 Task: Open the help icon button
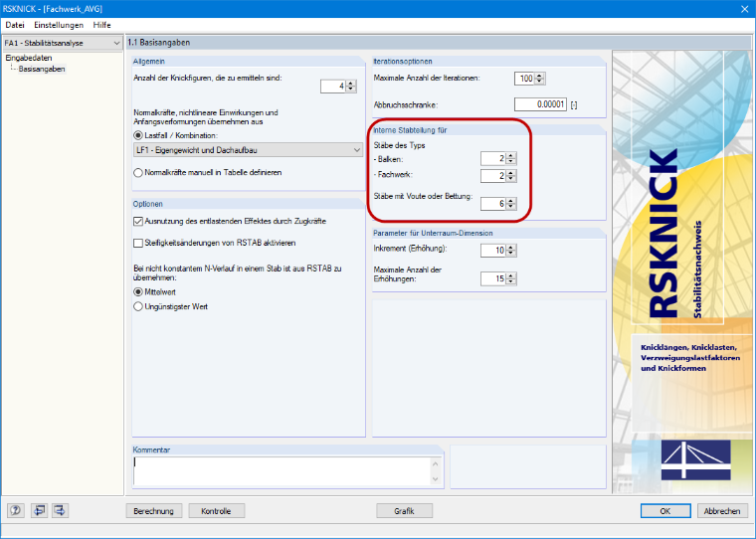(16, 510)
